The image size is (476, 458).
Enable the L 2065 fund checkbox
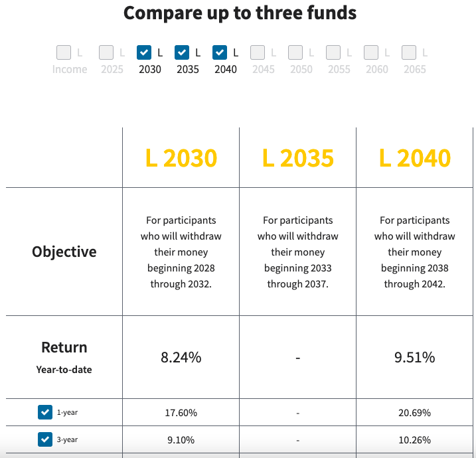(409, 52)
